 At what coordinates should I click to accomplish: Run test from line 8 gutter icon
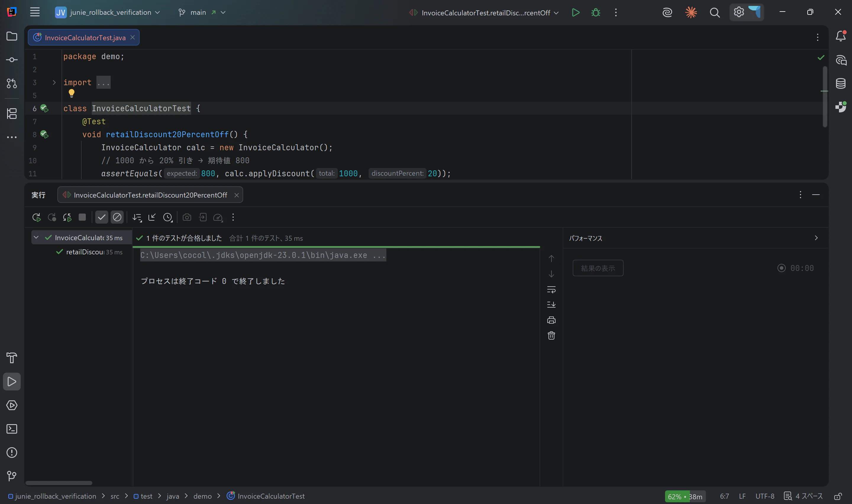(x=44, y=134)
